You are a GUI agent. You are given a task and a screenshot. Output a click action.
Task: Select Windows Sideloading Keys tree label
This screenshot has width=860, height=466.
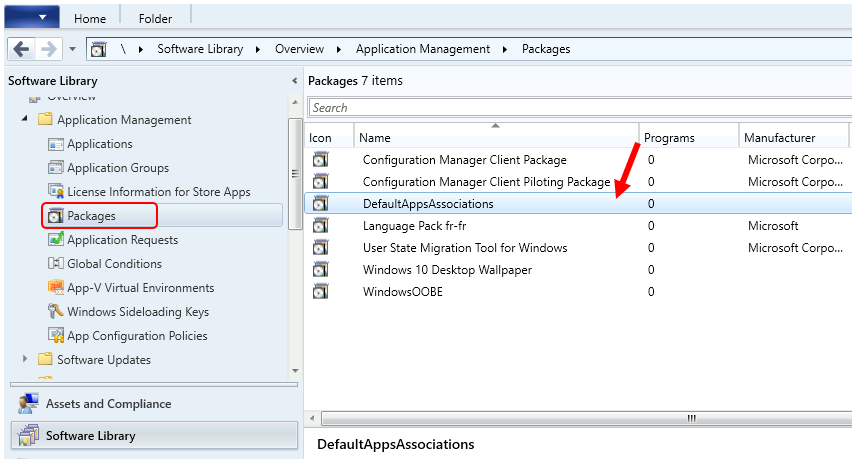click(x=138, y=312)
